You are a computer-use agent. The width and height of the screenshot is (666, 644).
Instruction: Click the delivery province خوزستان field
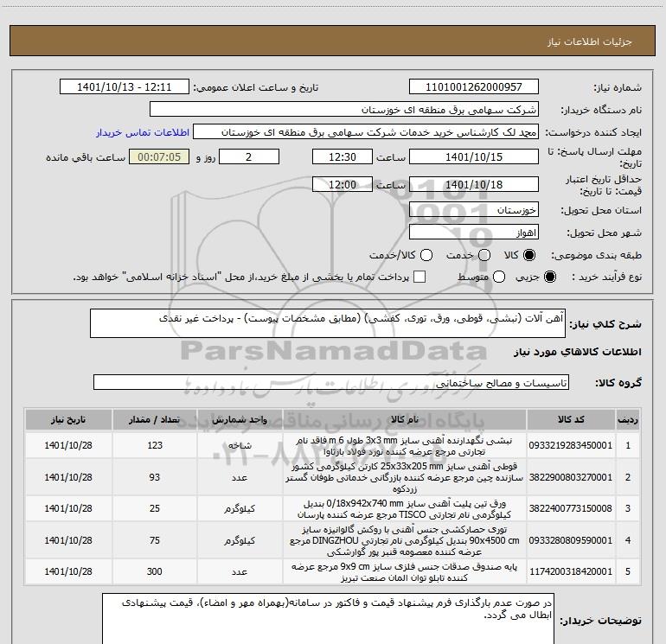pos(474,210)
